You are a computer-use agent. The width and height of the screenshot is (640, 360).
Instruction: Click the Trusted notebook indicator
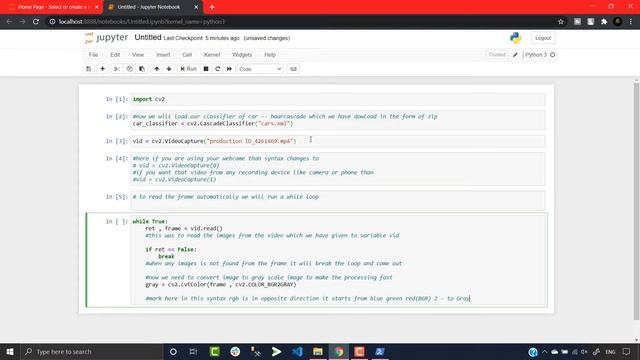tap(497, 55)
